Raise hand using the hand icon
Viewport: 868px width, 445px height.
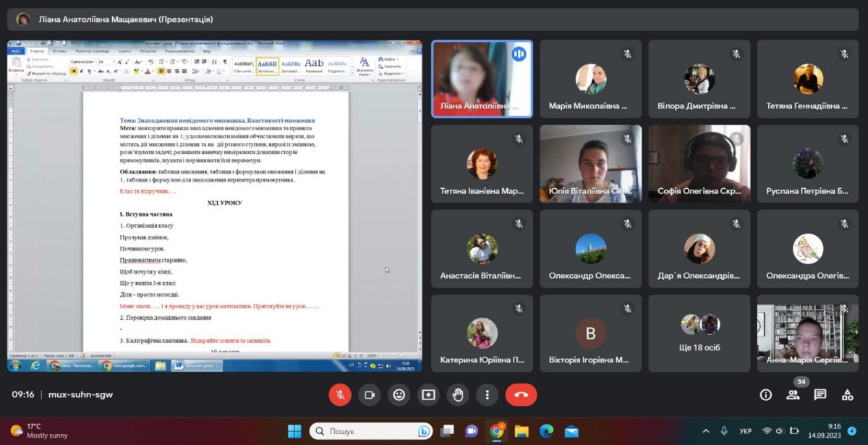point(458,394)
